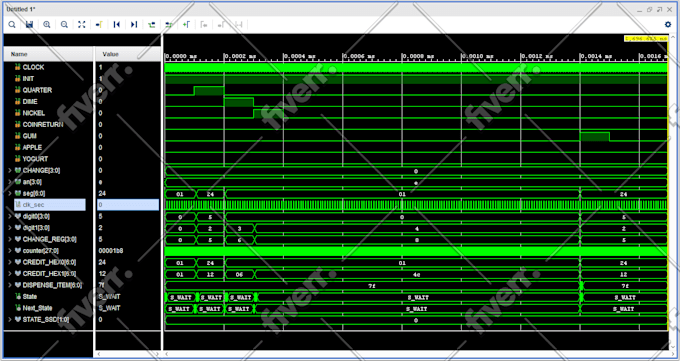Screen dimensions: 680x361
Task: Go to time zero icon
Action: pyautogui.click(x=116, y=25)
